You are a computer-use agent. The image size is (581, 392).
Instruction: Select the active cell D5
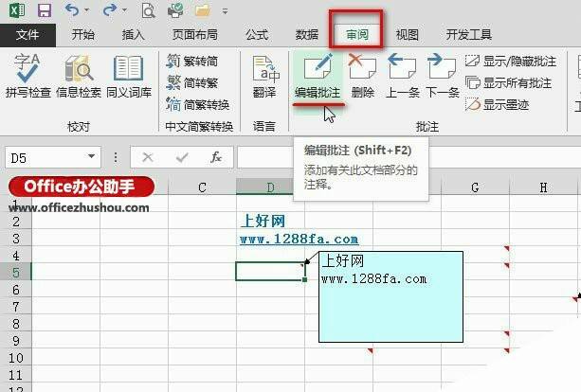(270, 272)
